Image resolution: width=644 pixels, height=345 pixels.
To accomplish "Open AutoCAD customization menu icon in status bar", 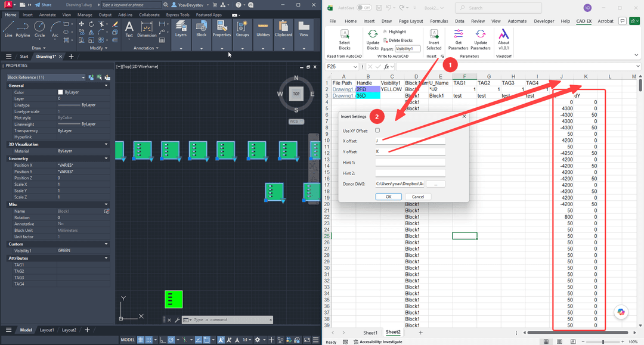I will (316, 340).
